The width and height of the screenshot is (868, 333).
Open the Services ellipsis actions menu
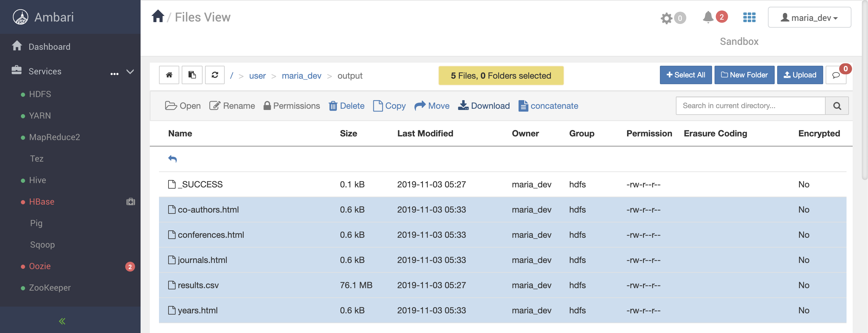pyautogui.click(x=114, y=73)
